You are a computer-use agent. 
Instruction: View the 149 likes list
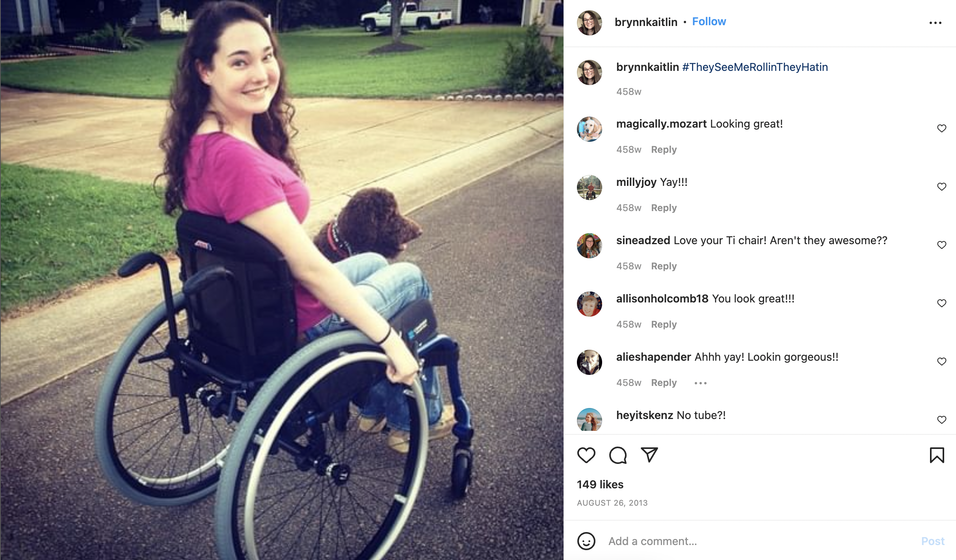point(600,484)
